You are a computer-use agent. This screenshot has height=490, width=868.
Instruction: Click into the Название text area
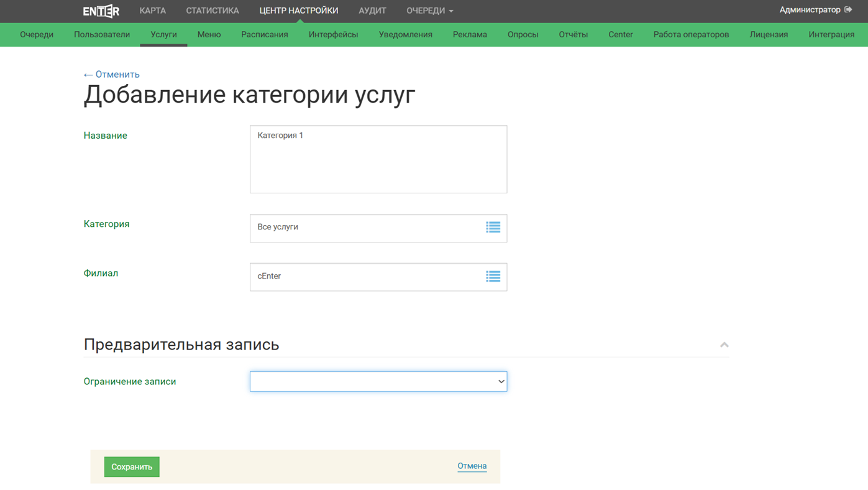tap(378, 159)
